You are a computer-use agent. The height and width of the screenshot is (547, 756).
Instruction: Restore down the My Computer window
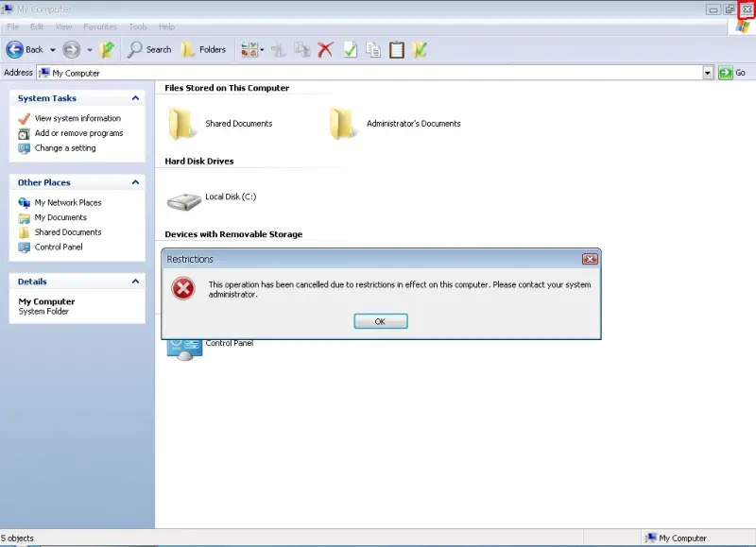(730, 9)
